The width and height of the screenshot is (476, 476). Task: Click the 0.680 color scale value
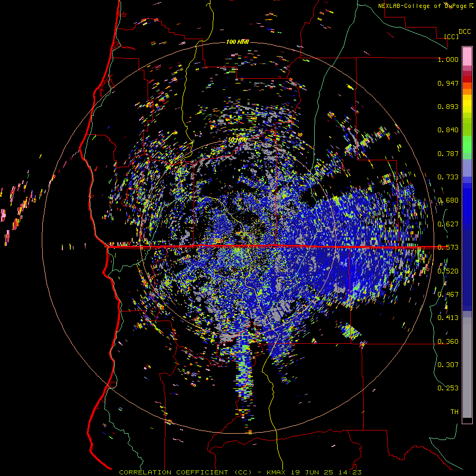(x=448, y=200)
